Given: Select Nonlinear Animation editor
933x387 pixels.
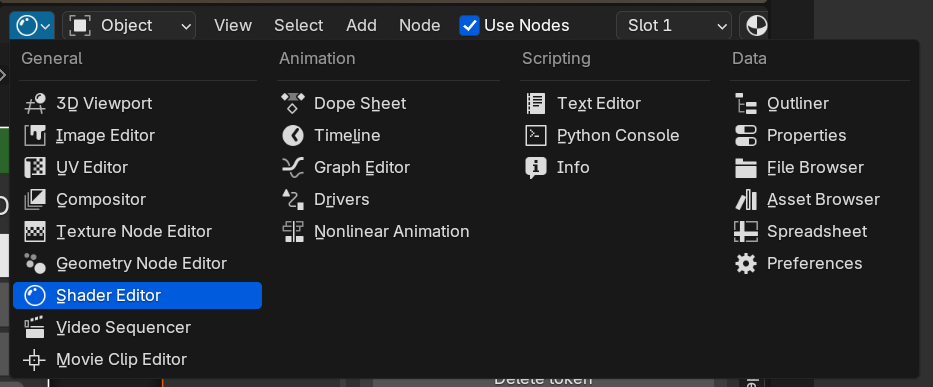Looking at the screenshot, I should 389,232.
